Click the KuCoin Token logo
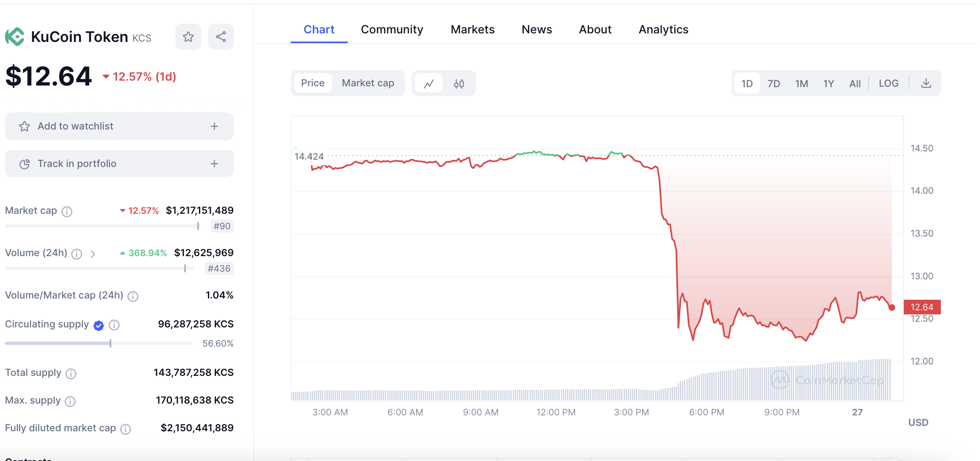The height and width of the screenshot is (461, 980). pos(15,37)
